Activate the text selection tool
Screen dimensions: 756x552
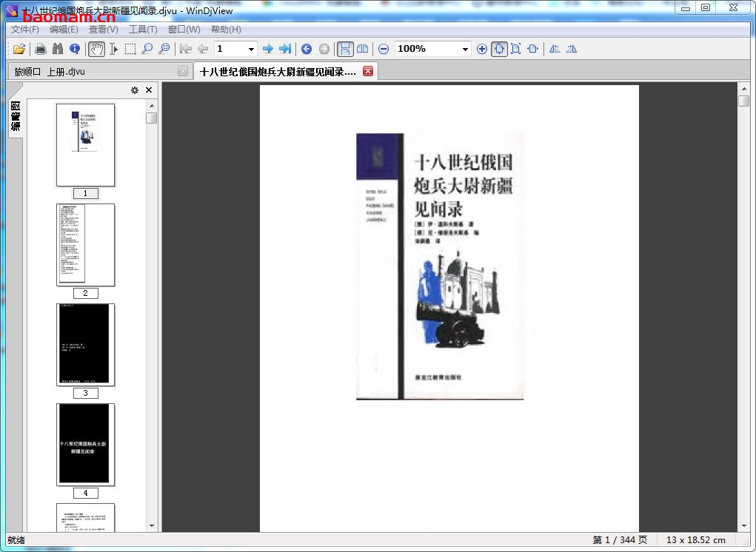[x=115, y=49]
